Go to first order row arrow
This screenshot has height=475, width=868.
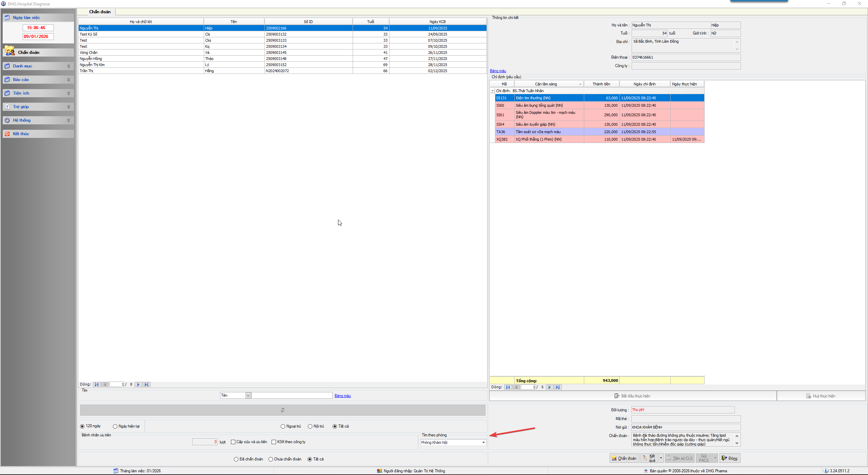coord(508,387)
